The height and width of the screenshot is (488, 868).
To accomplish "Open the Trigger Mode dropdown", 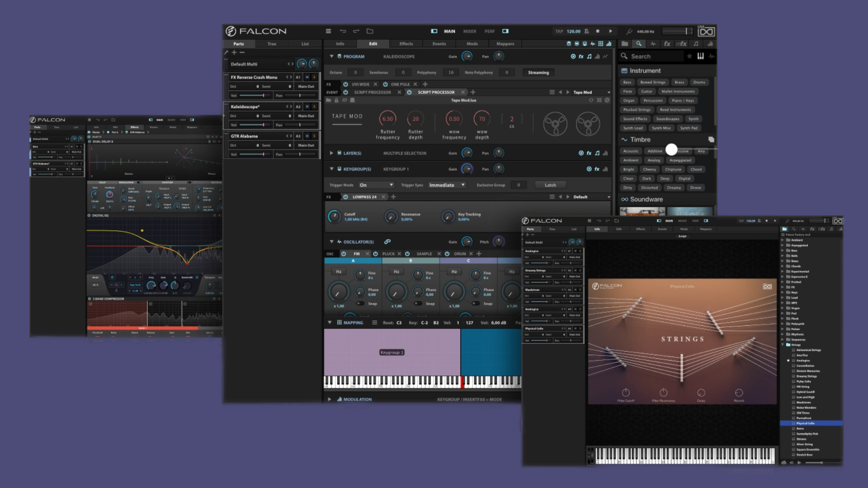I will (x=376, y=185).
